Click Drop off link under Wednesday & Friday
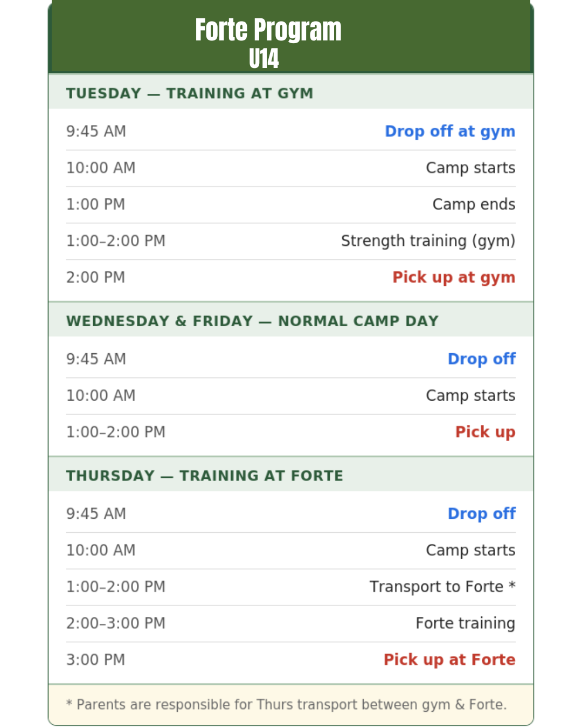This screenshot has width=582, height=728. [x=481, y=359]
